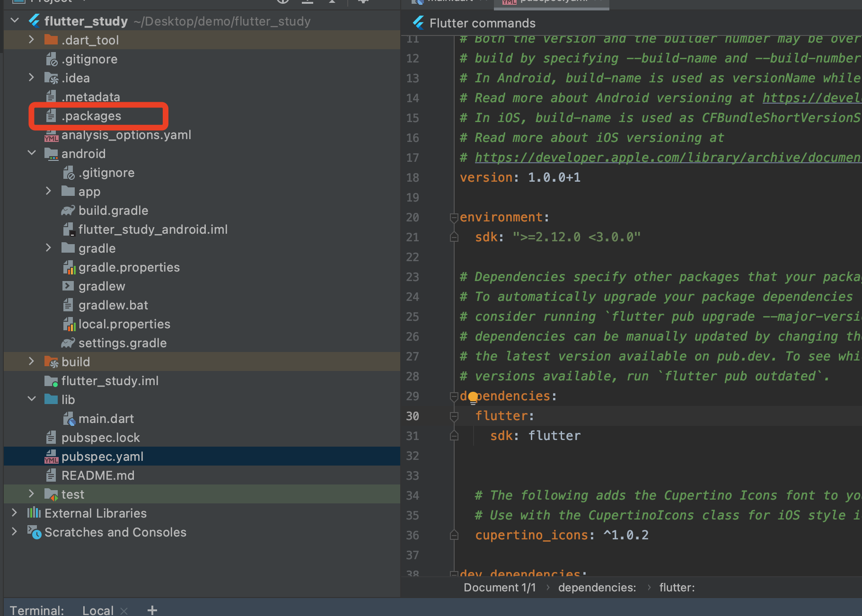Expand the gradle folder
The width and height of the screenshot is (862, 616).
[48, 248]
